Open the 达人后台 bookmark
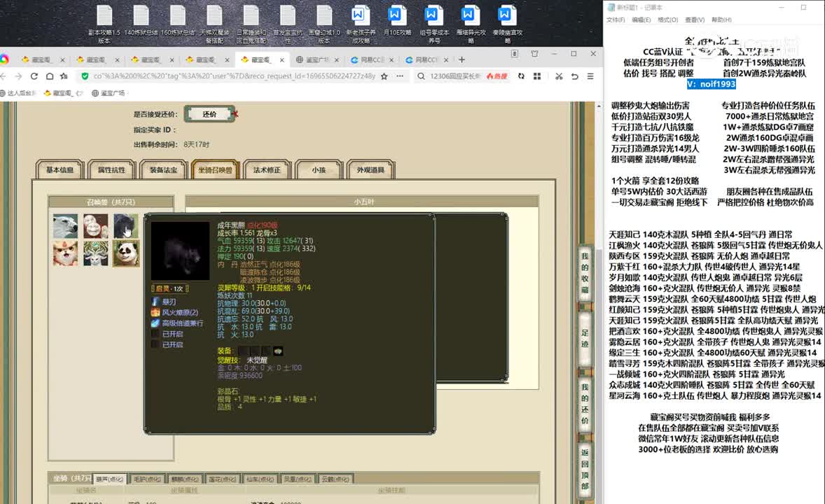Image resolution: width=825 pixels, height=504 pixels. click(x=18, y=93)
